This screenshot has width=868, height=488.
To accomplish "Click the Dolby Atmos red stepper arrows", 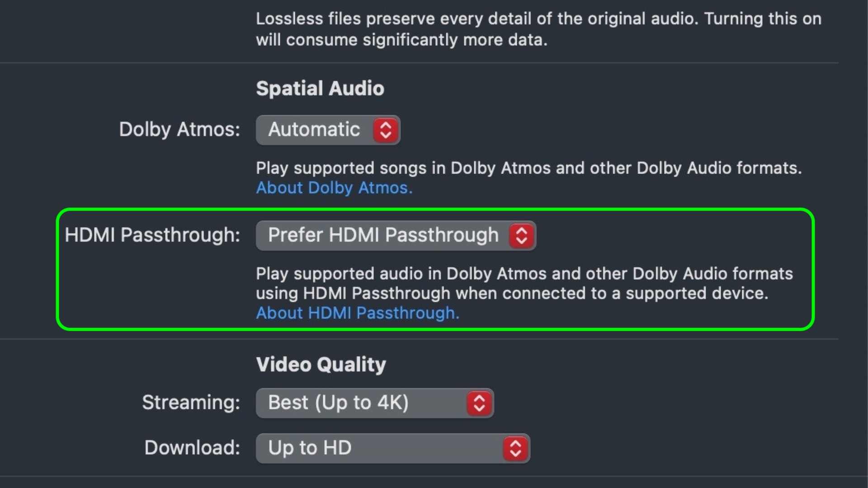I will click(385, 130).
